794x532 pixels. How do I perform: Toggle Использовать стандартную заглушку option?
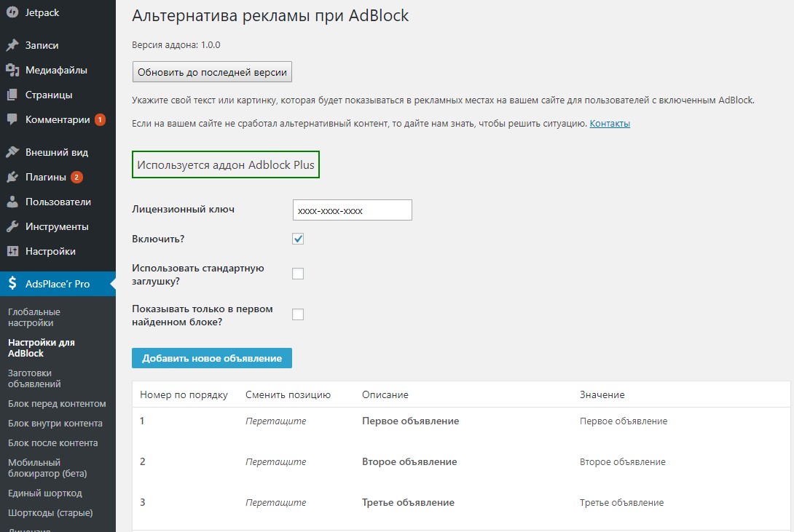(x=297, y=273)
